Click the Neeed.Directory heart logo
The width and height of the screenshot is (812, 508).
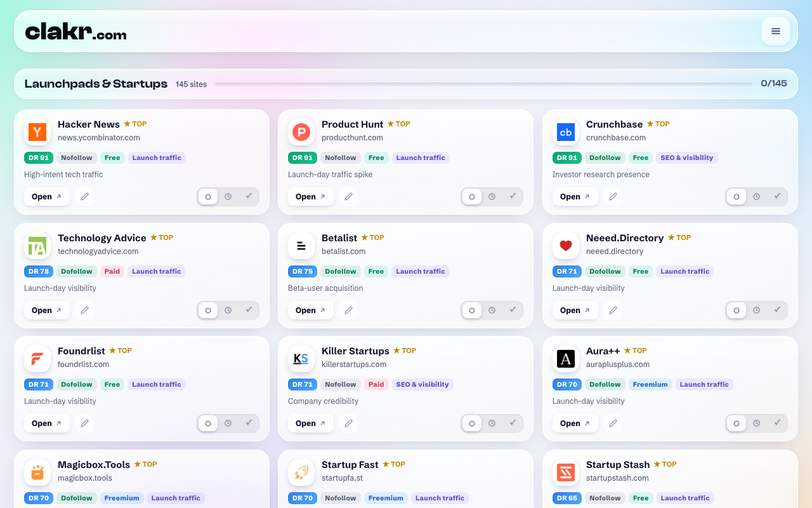tap(566, 246)
